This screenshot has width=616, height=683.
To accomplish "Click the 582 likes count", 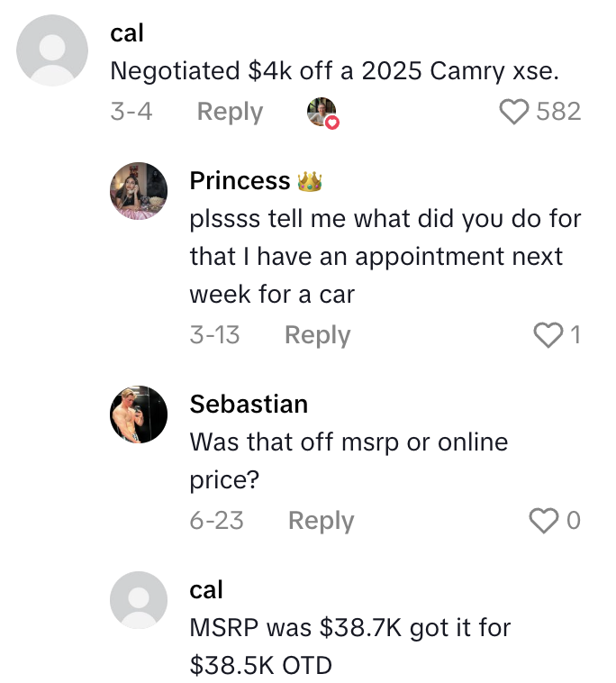I will click(x=558, y=112).
